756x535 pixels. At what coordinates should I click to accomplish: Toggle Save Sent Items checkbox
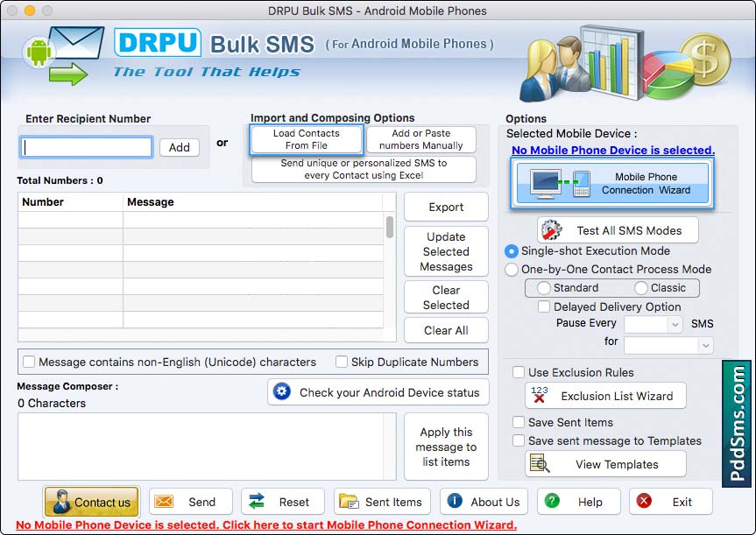(x=519, y=422)
